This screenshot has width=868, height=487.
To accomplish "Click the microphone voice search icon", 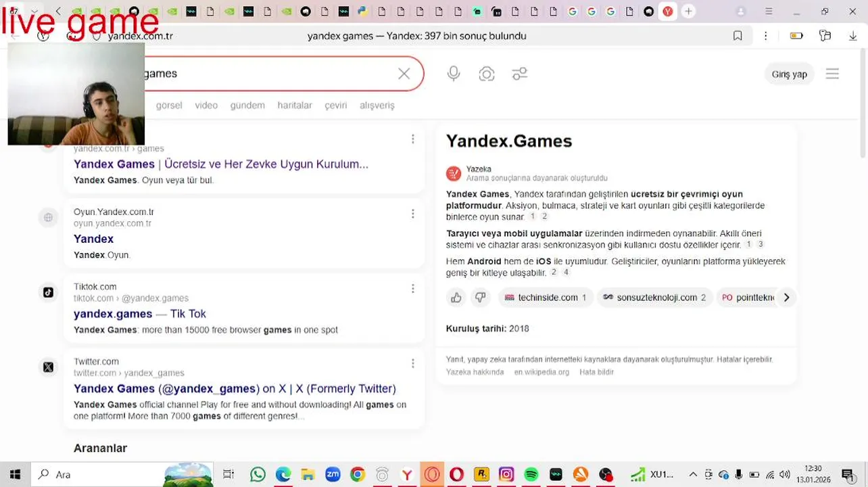I will click(x=454, y=74).
